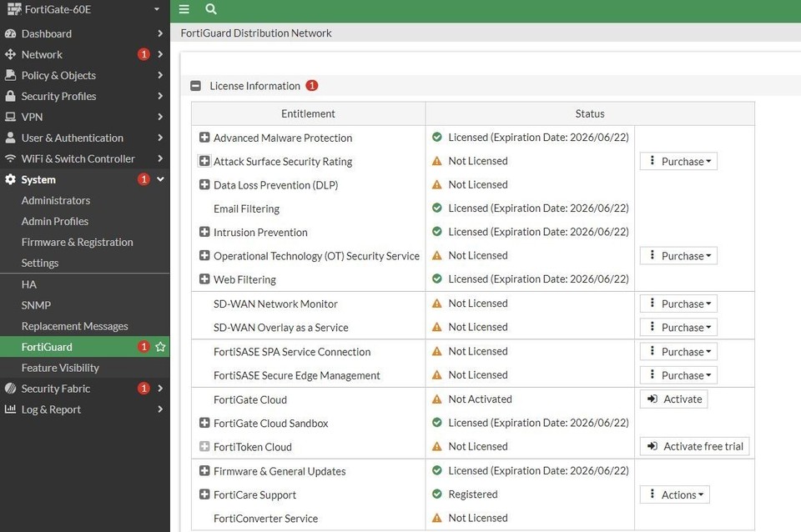Expand the Web Filtering entitlement details
The width and height of the screenshot is (801, 532).
click(204, 279)
